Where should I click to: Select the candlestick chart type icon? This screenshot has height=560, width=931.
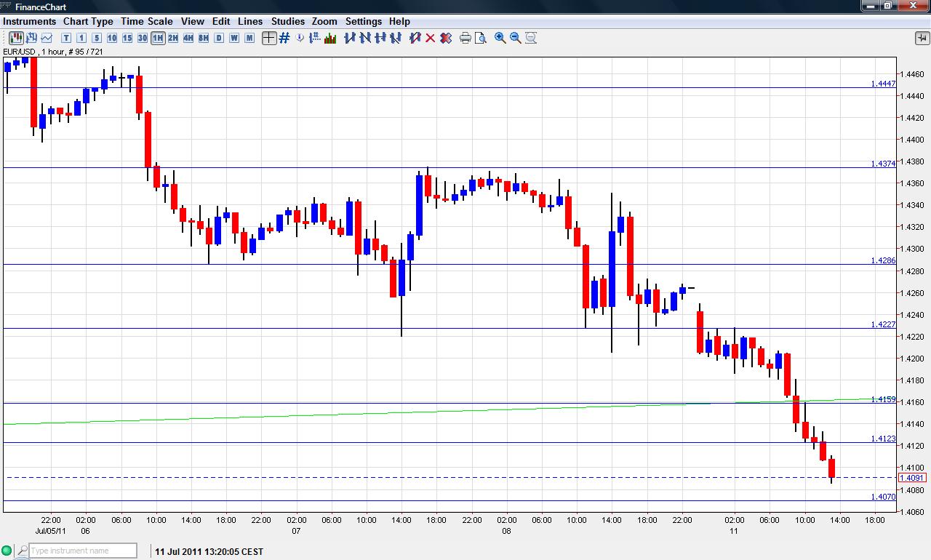15,38
